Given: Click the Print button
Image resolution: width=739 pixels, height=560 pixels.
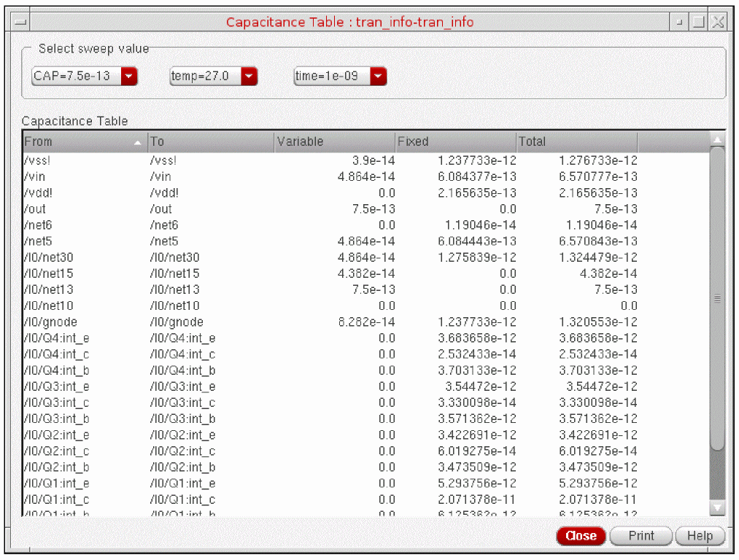Looking at the screenshot, I should [x=641, y=536].
